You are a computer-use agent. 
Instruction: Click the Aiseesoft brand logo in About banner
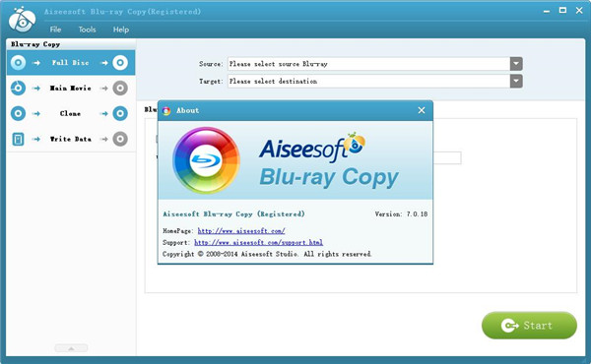(312, 147)
